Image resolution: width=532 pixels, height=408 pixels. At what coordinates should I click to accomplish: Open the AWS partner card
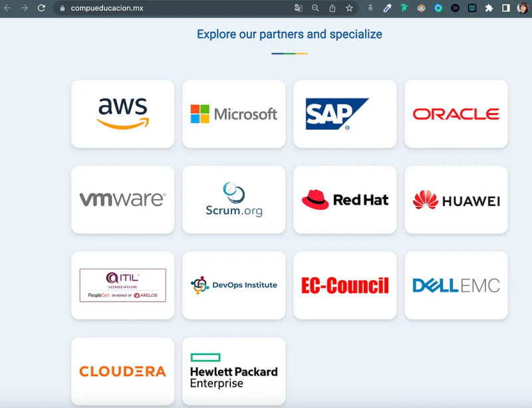point(123,114)
